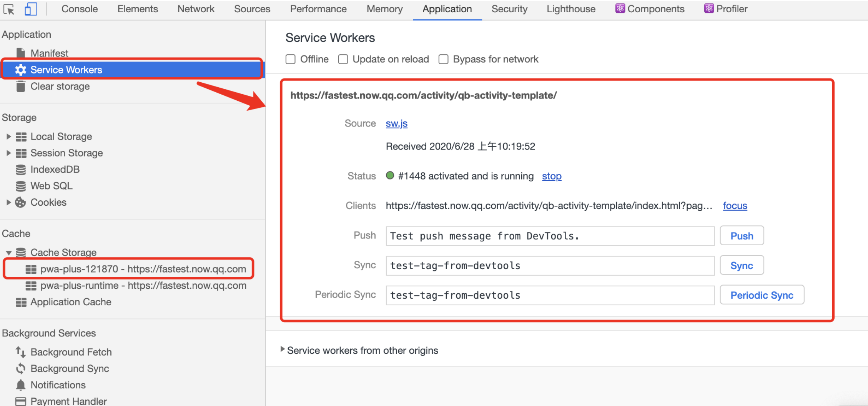This screenshot has width=868, height=406.
Task: Open Notifications in Background Services
Action: (58, 385)
